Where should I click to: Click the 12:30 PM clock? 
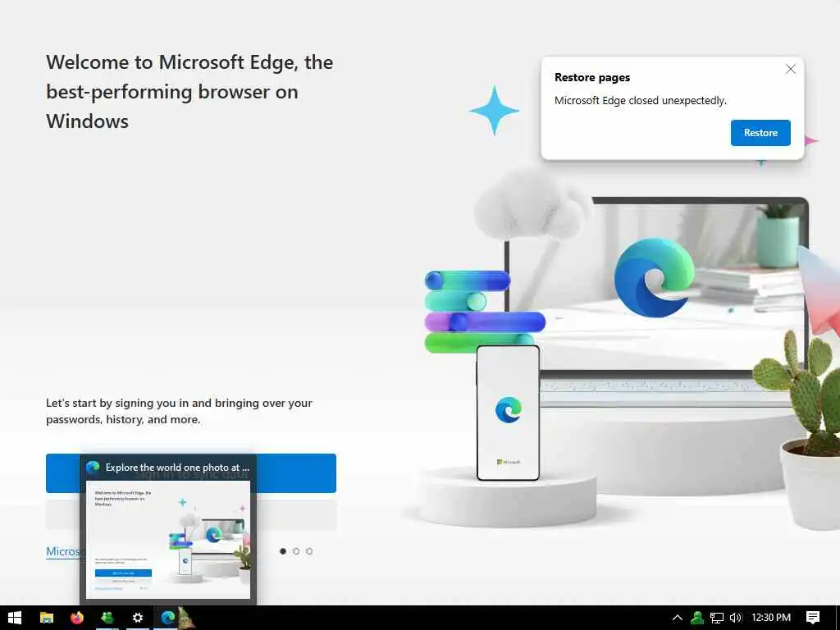[x=771, y=618]
